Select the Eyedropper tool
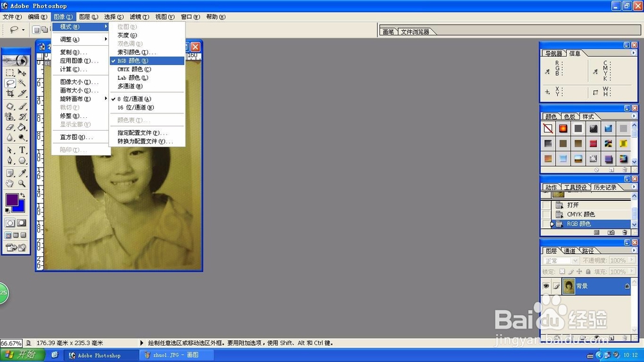Viewport: 644px width, 362px height. click(22, 173)
